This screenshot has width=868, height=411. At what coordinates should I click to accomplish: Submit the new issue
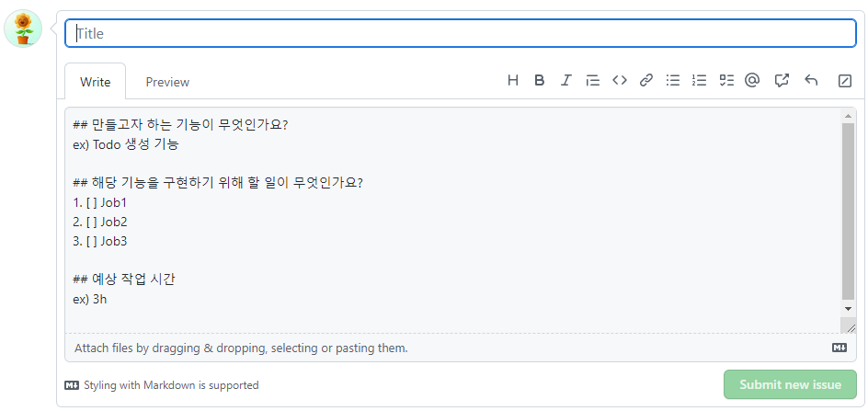coord(790,384)
